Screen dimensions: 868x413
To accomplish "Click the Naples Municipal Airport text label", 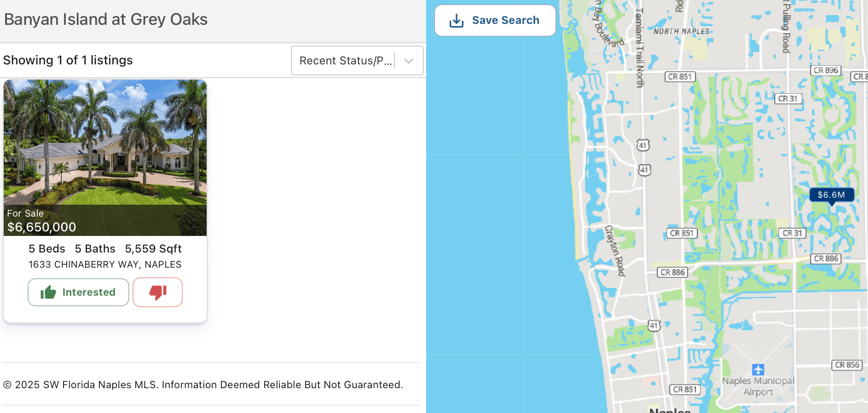I will (x=758, y=386).
